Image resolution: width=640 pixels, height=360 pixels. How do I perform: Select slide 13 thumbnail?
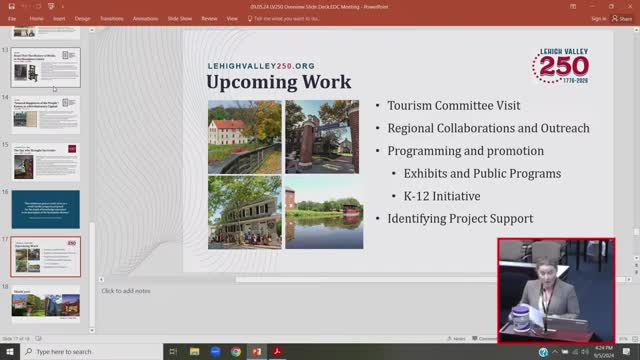(x=46, y=67)
